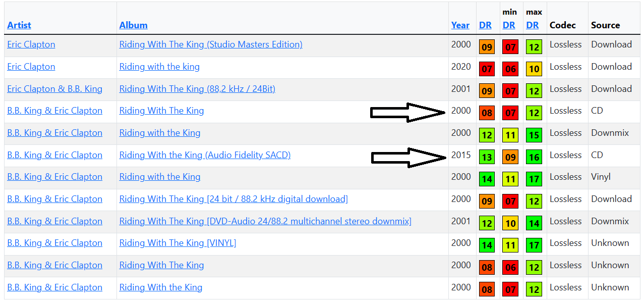
Task: Open Riding With the King (Audio Fidelity SACD) album
Action: click(x=205, y=155)
